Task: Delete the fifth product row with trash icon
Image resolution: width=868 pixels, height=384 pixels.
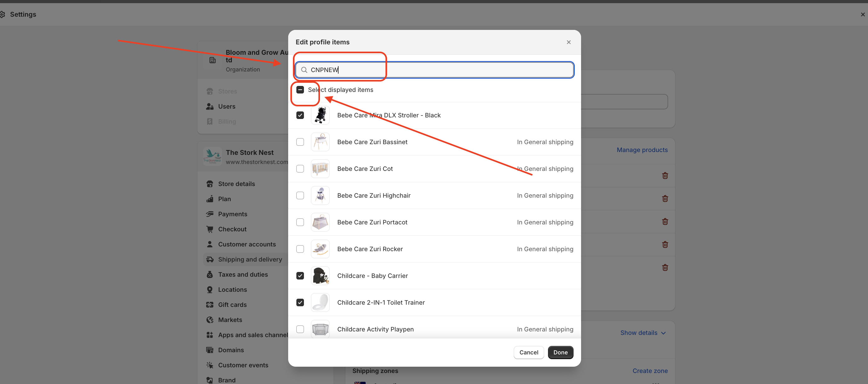Action: 665,268
